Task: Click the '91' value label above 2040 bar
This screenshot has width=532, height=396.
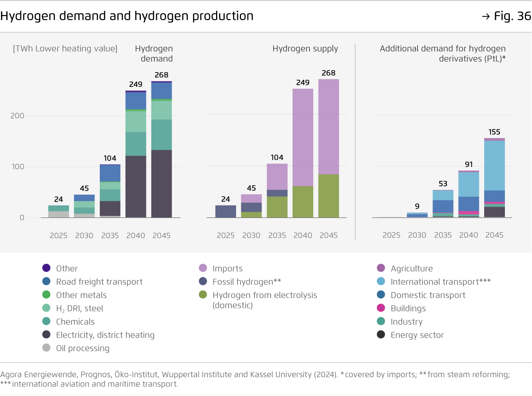Action: pos(469,164)
